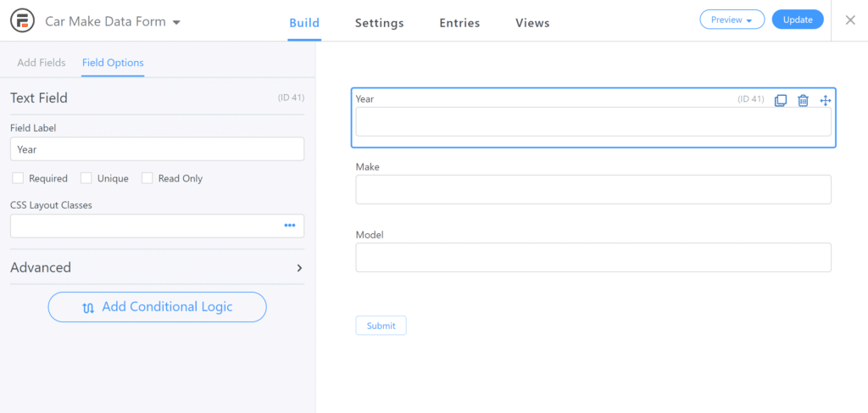The height and width of the screenshot is (413, 868).
Task: Toggle the Read Only checkbox
Action: (147, 178)
